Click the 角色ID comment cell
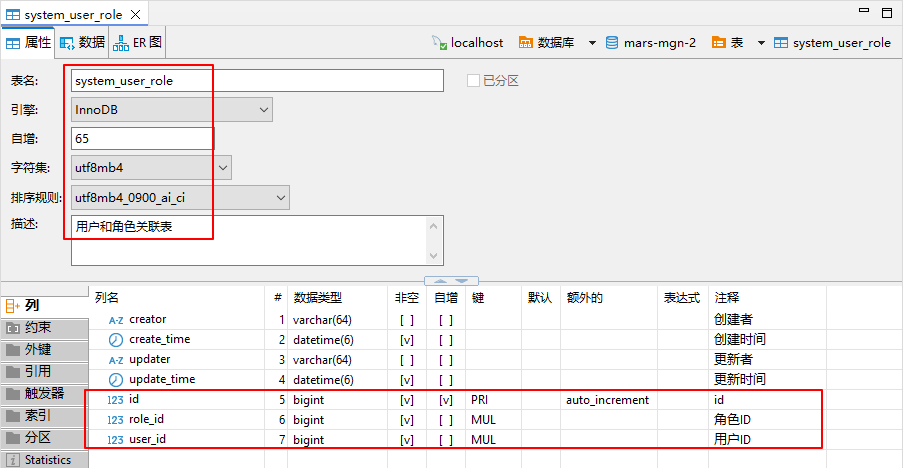 pos(732,420)
